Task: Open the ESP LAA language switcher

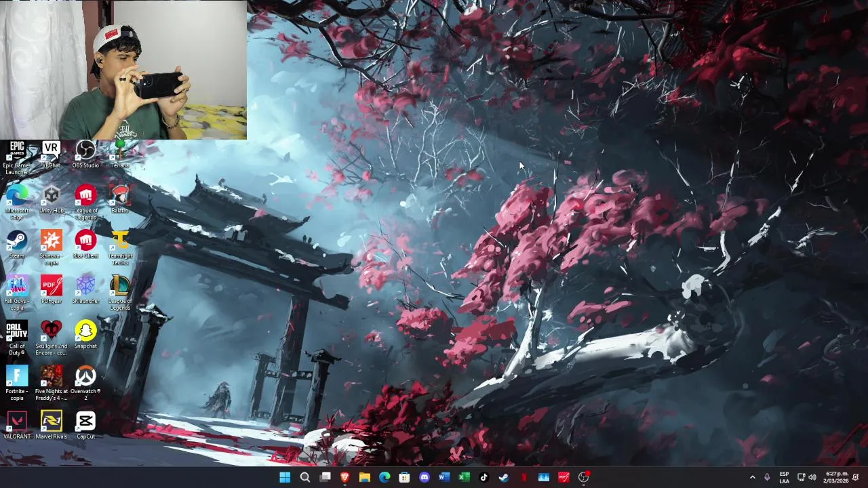Action: 784,477
